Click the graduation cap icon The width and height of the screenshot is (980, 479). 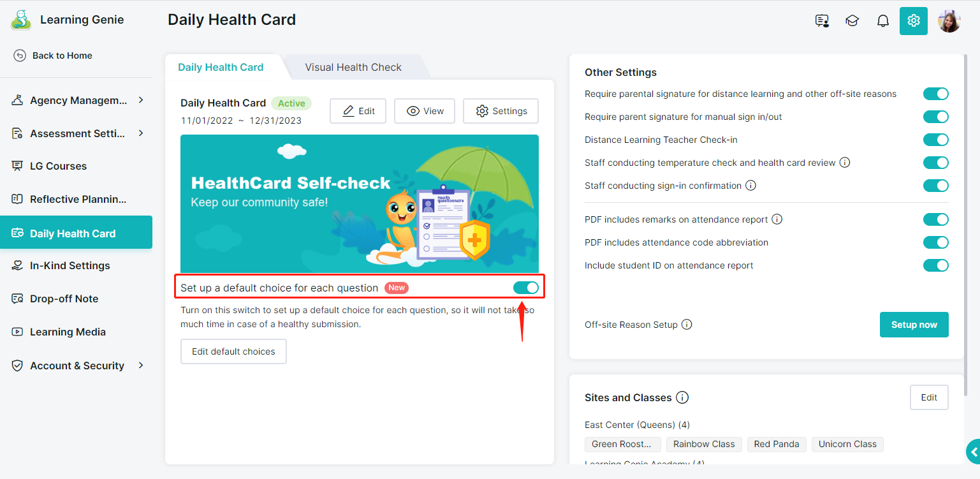click(852, 21)
